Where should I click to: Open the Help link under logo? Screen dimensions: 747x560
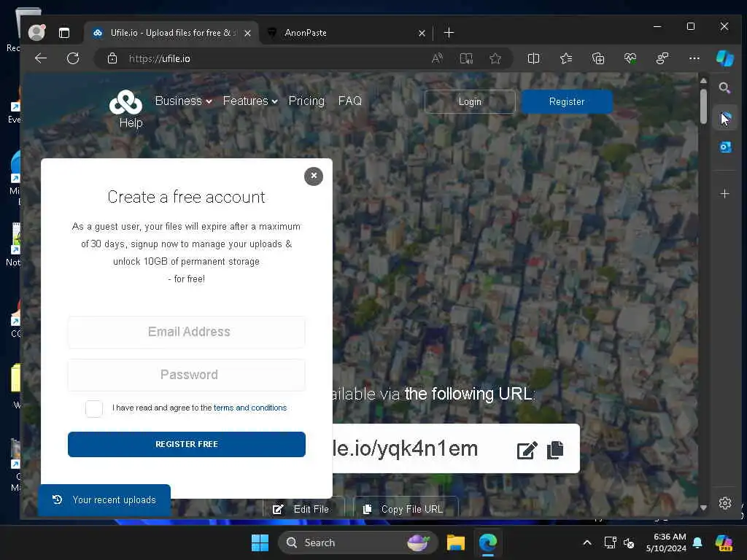[x=131, y=122]
